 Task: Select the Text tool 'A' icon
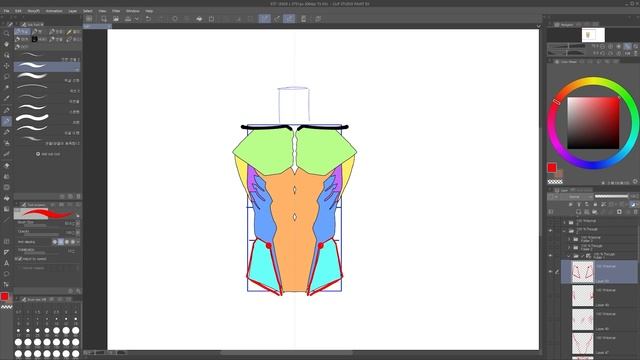pos(7,263)
